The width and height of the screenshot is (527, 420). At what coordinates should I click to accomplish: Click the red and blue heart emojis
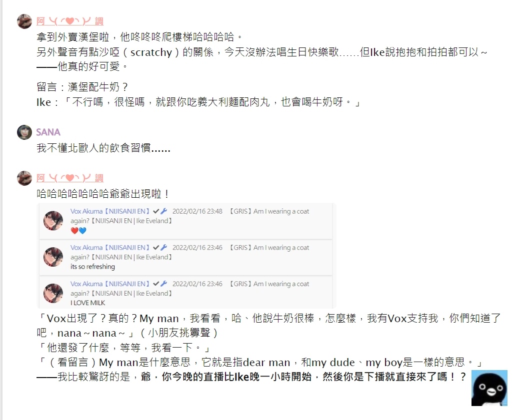point(78,231)
